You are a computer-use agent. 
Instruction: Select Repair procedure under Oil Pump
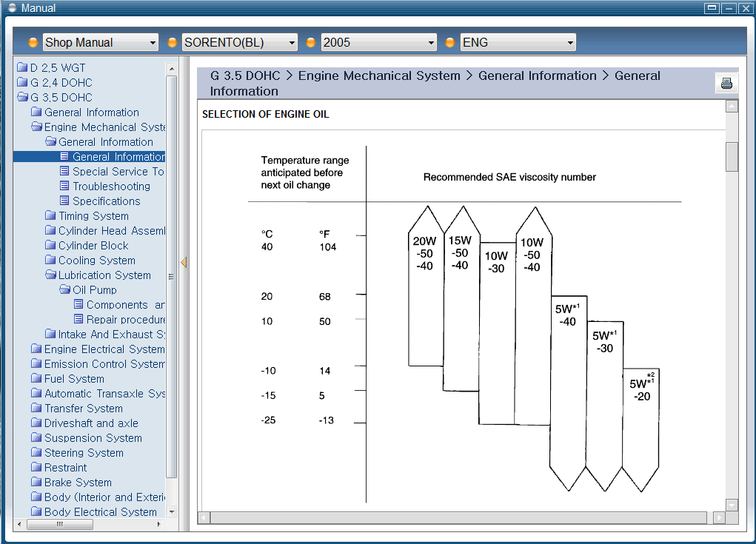coord(125,320)
